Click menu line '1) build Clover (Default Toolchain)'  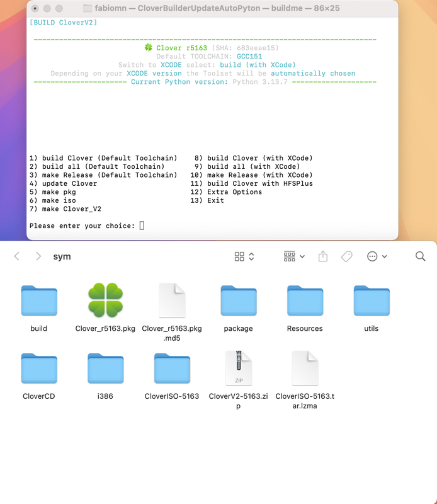103,158
